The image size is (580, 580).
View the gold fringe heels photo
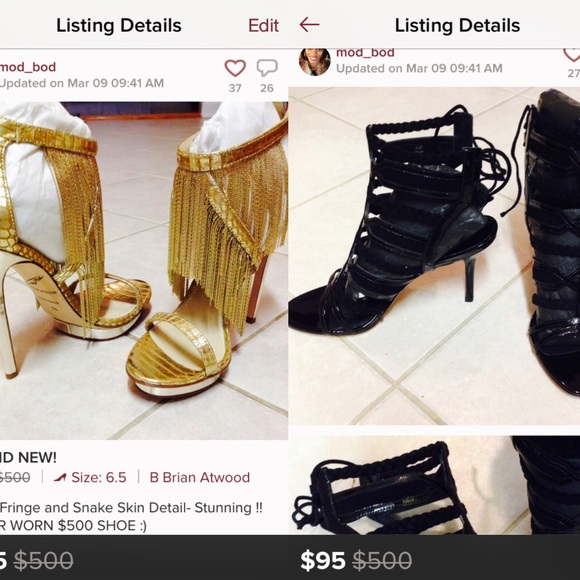(144, 271)
